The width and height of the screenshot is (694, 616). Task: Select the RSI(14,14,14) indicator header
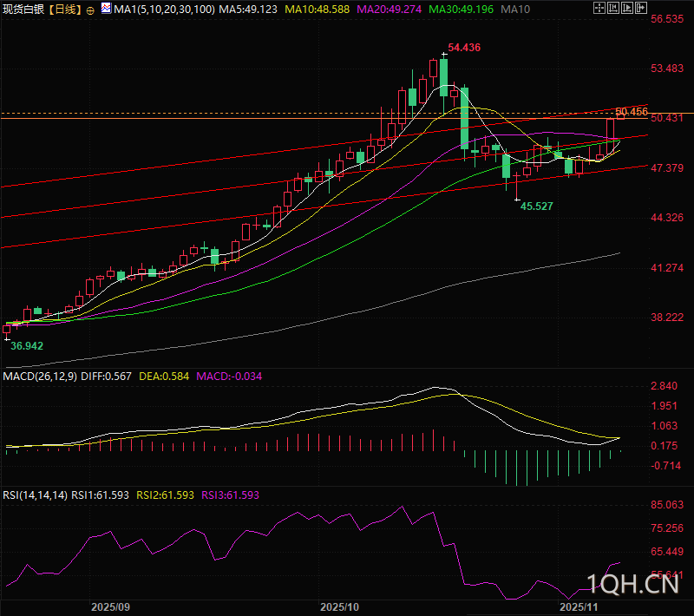coord(34,495)
